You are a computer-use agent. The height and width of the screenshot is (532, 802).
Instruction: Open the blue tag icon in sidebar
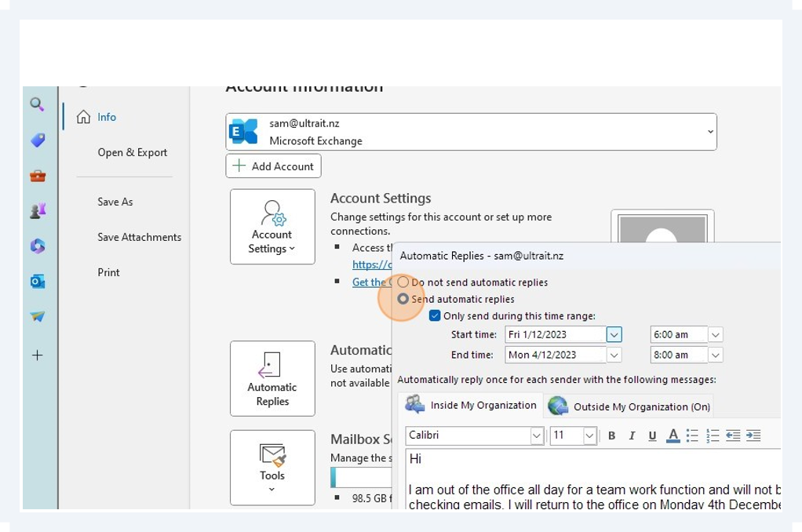38,140
